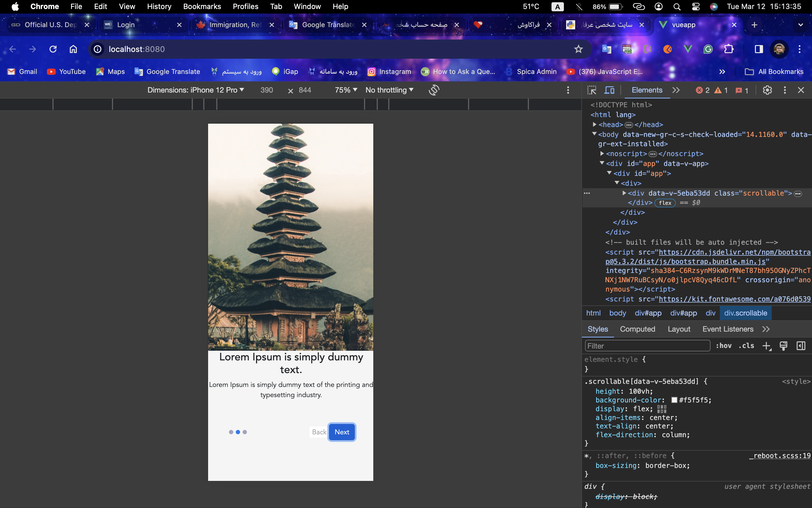This screenshot has width=812, height=508.
Task: Open All Bookmarks folder
Action: coord(774,72)
